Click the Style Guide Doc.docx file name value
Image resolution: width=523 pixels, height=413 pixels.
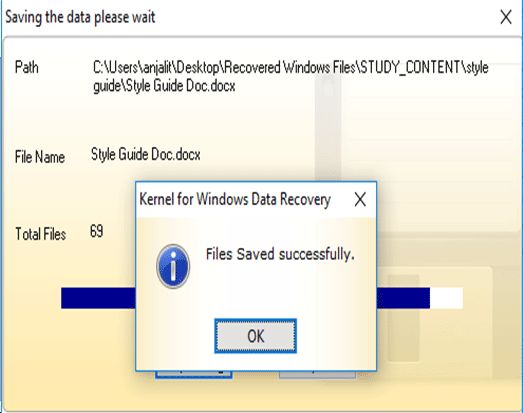pyautogui.click(x=146, y=155)
